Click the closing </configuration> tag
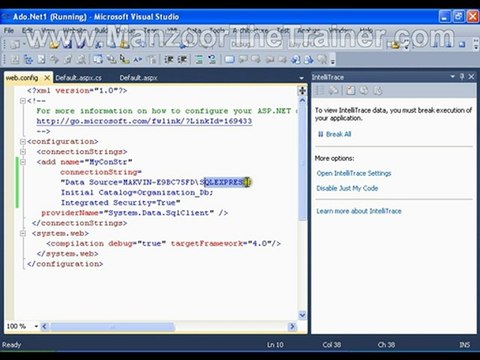480x360 pixels. [x=65, y=264]
